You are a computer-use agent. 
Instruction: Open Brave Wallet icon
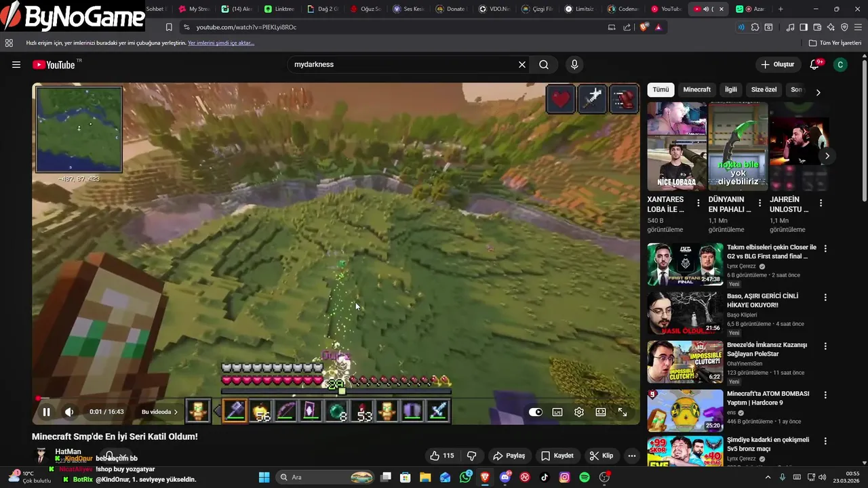point(818,27)
